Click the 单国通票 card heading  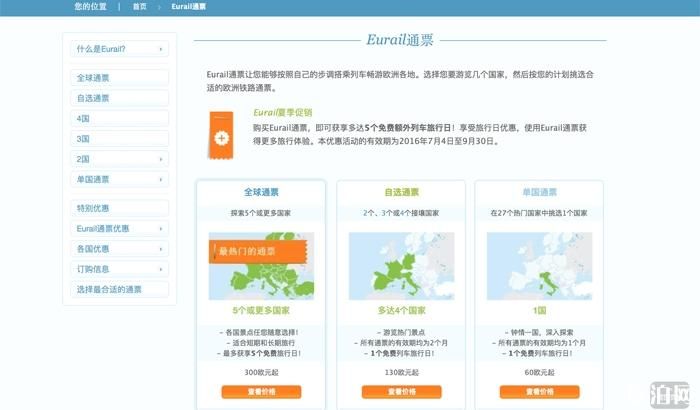pyautogui.click(x=539, y=192)
